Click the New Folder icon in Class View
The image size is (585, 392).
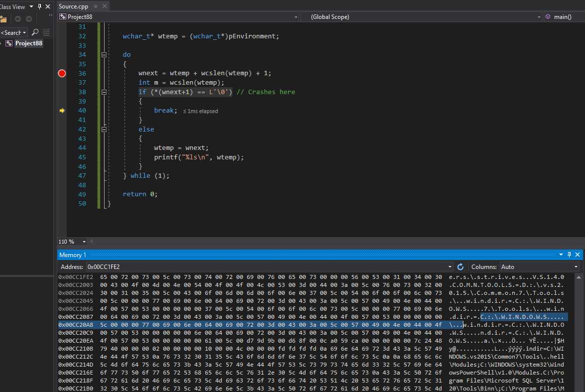point(3,19)
